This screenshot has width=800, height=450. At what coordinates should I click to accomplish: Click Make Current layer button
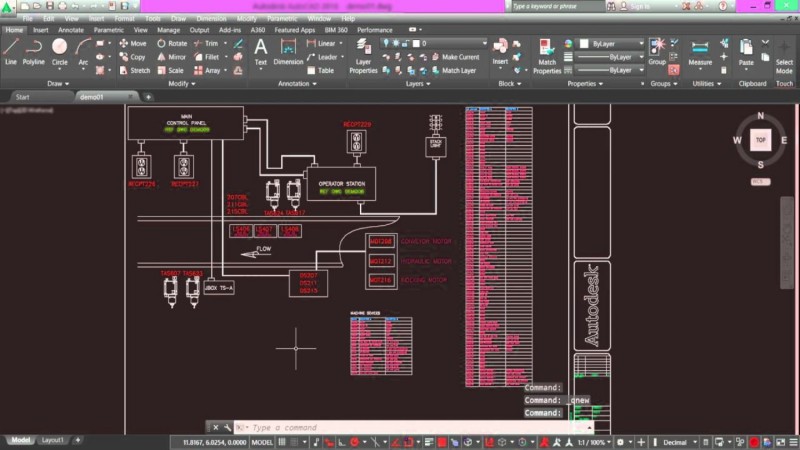[456, 57]
